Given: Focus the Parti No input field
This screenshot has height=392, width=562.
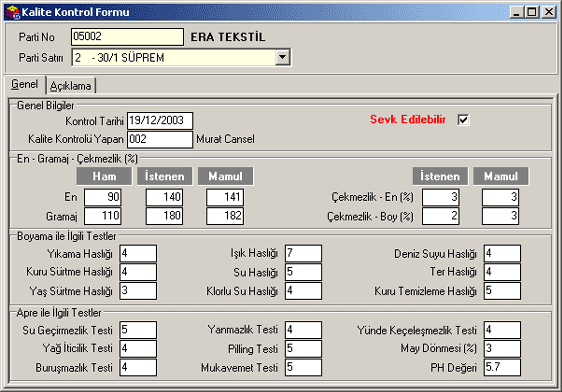Looking at the screenshot, I should [x=127, y=37].
